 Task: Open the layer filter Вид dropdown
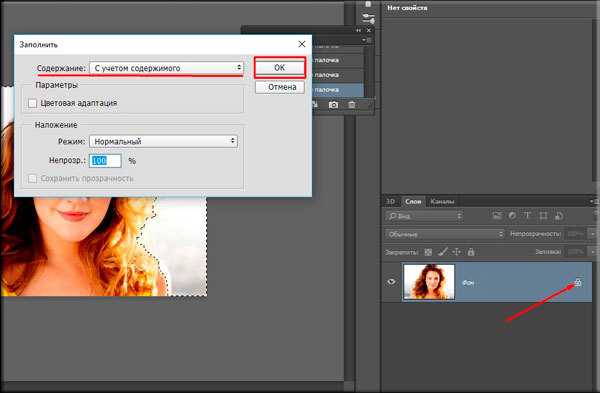424,216
